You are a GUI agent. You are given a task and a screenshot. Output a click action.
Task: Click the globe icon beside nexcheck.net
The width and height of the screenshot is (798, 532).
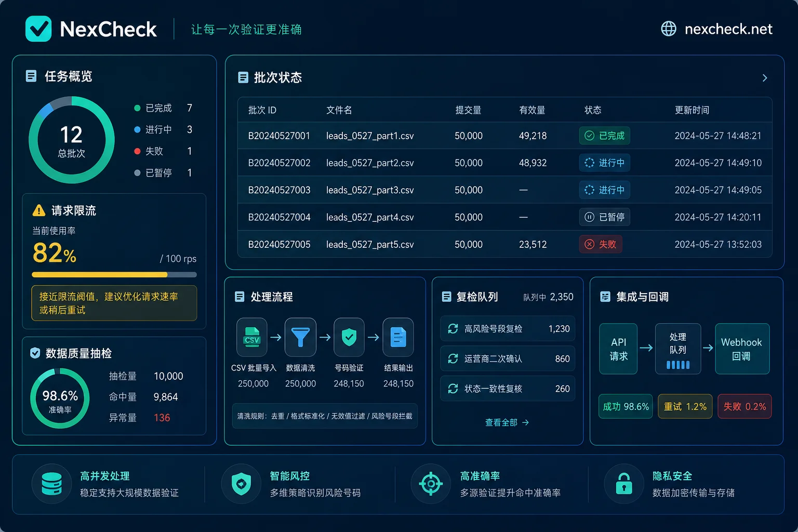pyautogui.click(x=669, y=29)
